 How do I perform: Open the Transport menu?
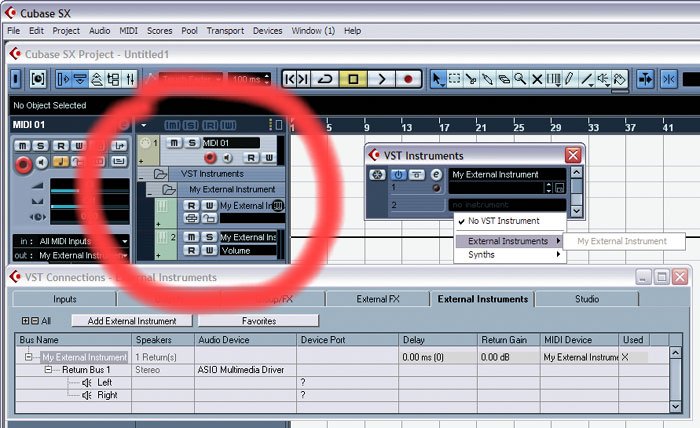[225, 31]
